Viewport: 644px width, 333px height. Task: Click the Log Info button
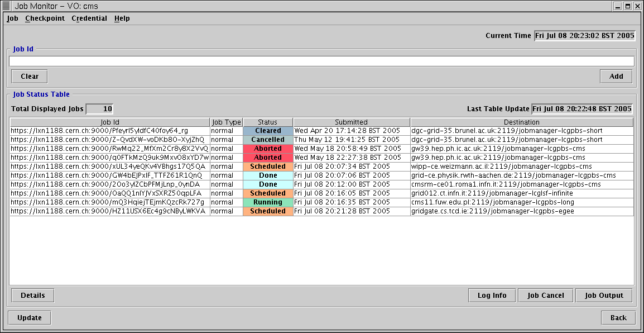click(x=492, y=296)
